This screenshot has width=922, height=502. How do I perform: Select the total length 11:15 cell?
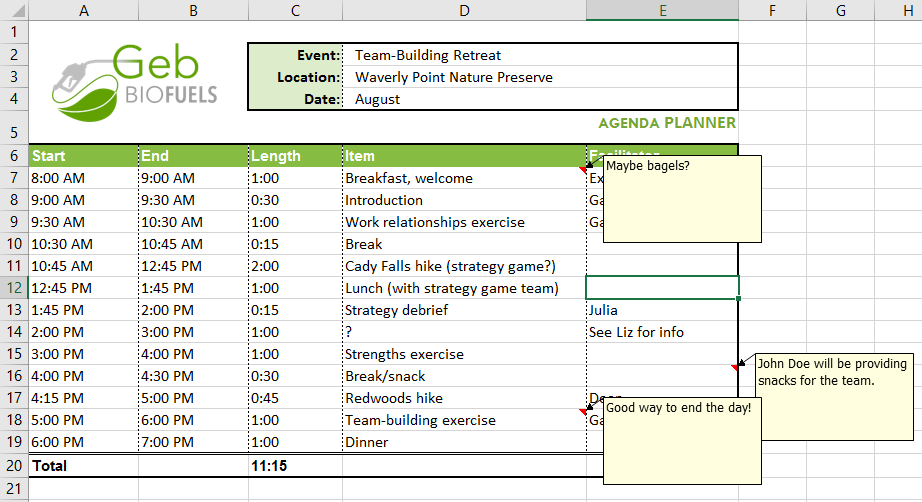295,465
